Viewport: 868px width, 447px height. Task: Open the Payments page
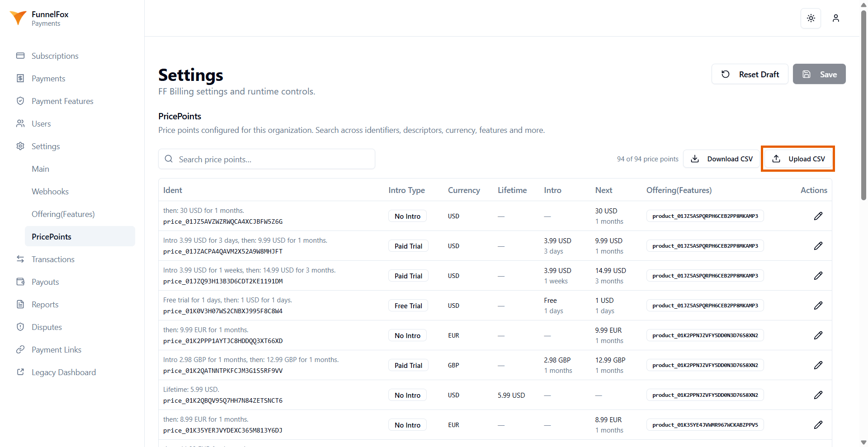point(48,78)
